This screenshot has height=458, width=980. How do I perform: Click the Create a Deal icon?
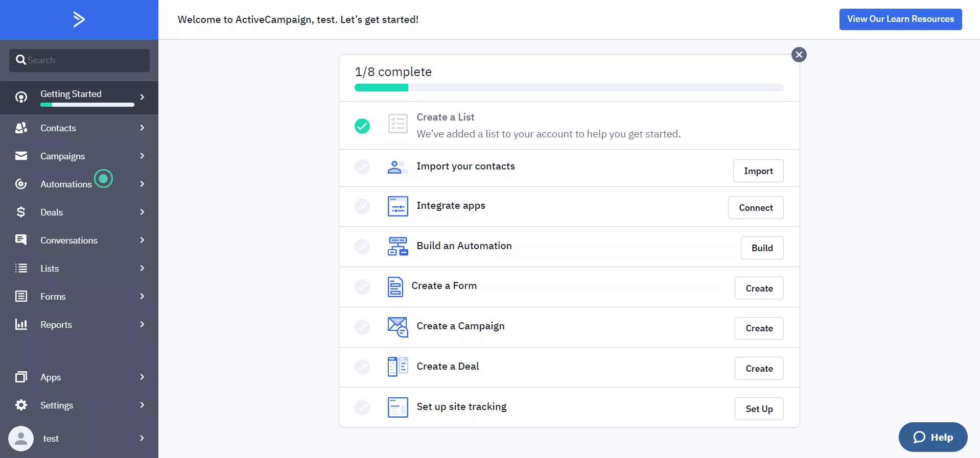(398, 367)
